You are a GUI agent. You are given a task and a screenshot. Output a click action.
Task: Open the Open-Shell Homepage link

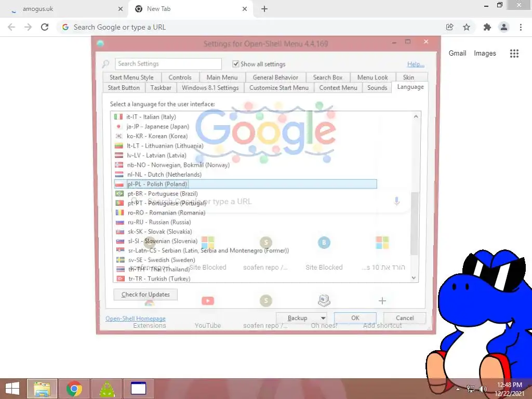point(136,318)
